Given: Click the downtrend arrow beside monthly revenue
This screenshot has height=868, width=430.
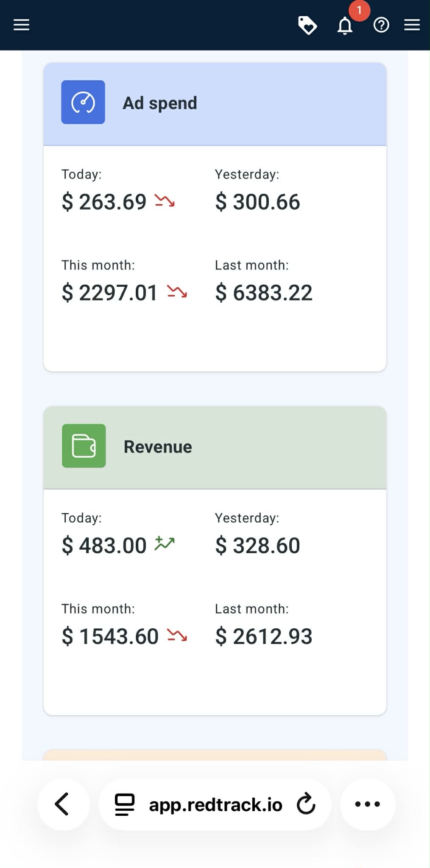Looking at the screenshot, I should pyautogui.click(x=177, y=635).
